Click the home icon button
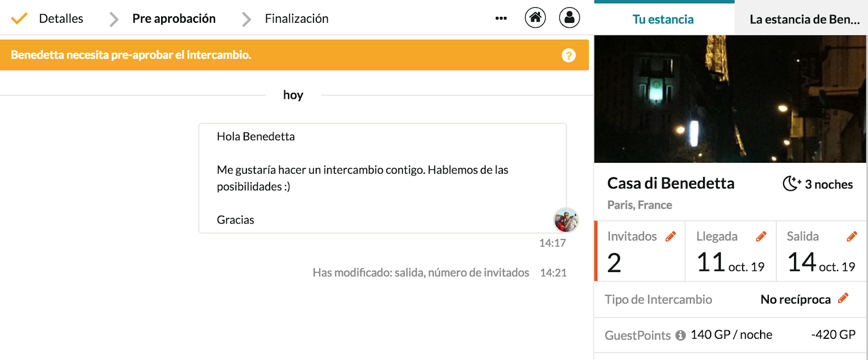The height and width of the screenshot is (360, 868). [535, 18]
